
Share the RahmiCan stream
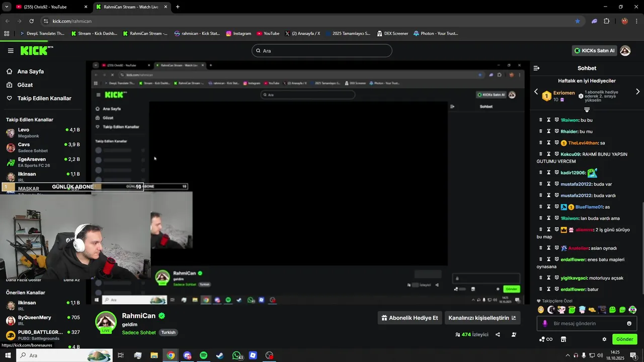tap(498, 334)
